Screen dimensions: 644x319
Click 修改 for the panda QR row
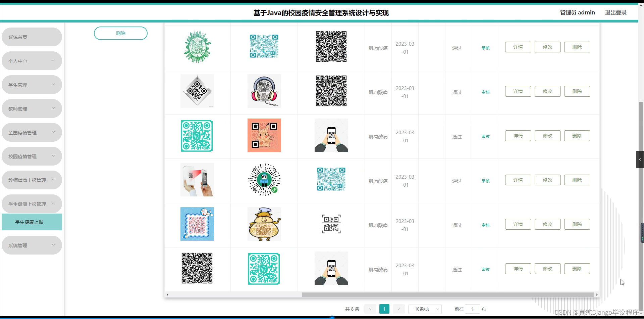pos(548,180)
